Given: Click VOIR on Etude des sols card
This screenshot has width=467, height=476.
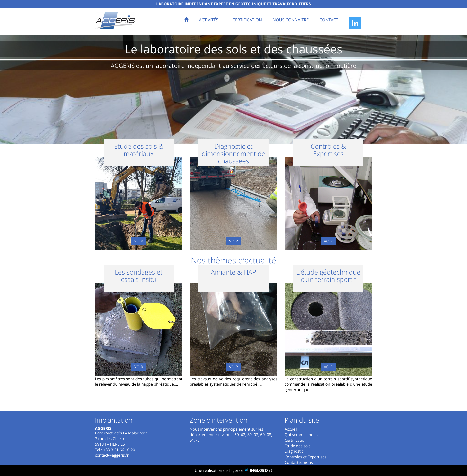Looking at the screenshot, I should pos(139,241).
